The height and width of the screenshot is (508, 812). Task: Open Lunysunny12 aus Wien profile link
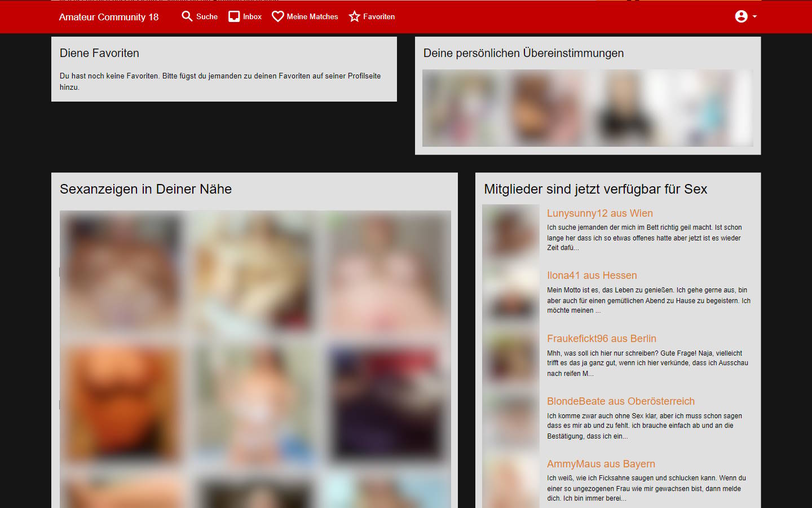coord(599,213)
